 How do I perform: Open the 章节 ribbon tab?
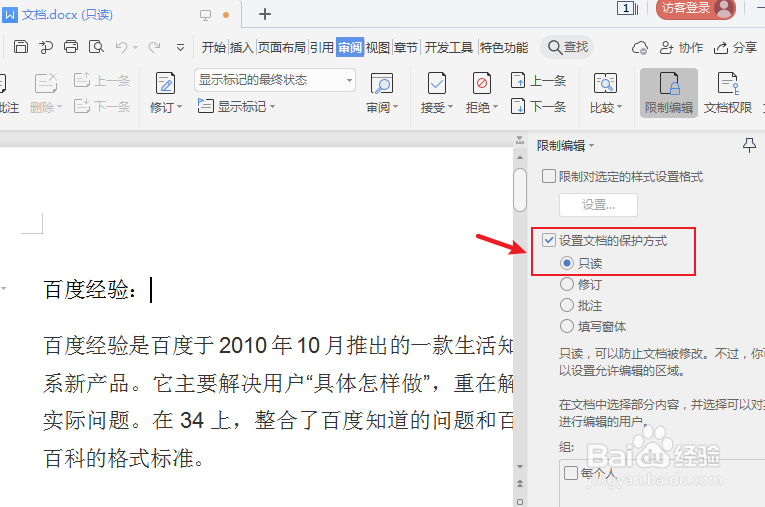[x=406, y=47]
